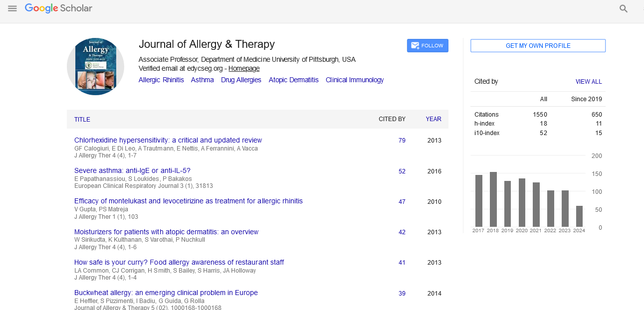Screen dimensions: 644x310
Task: Click the i10-index label
Action: coord(487,133)
